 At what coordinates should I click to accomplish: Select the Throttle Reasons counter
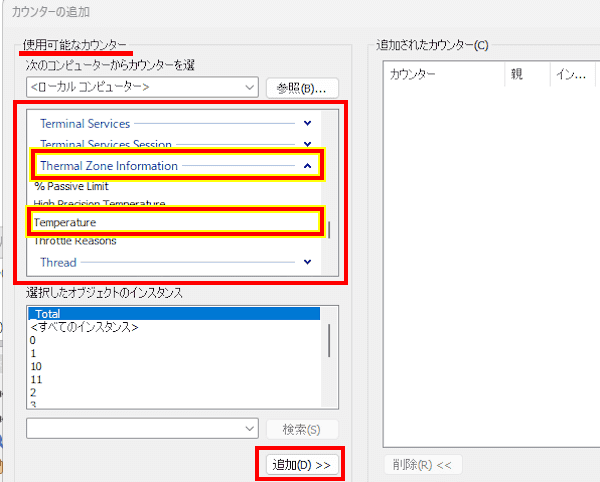click(x=75, y=241)
